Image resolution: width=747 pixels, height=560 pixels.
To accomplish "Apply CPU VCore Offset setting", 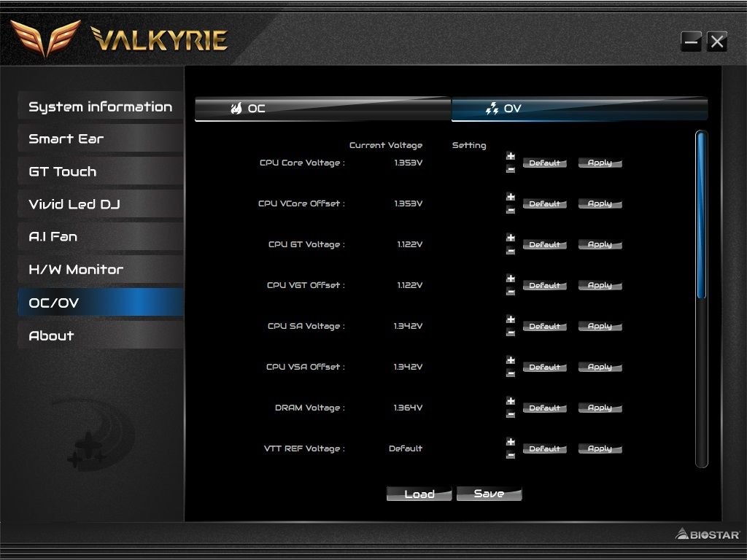I will click(600, 204).
